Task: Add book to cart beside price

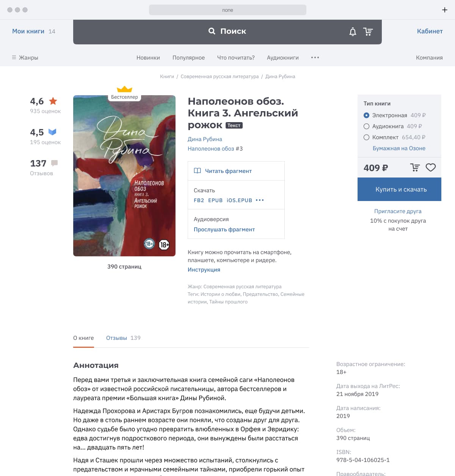Action: click(415, 167)
